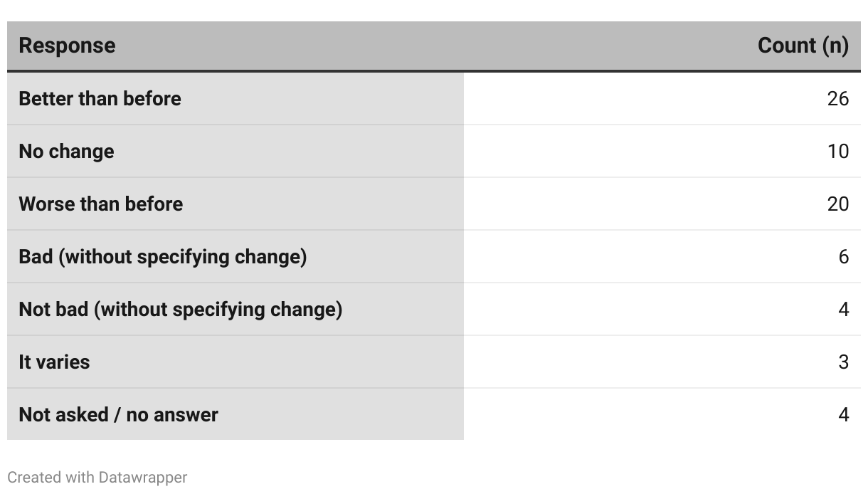868x494 pixels.
Task: Click count value 3
Action: coord(843,362)
